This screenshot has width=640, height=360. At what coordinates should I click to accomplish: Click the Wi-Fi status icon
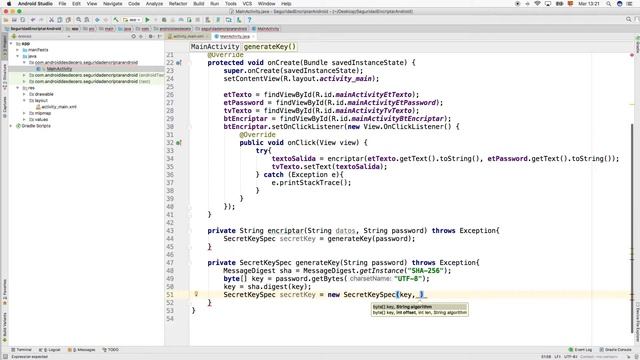point(538,4)
